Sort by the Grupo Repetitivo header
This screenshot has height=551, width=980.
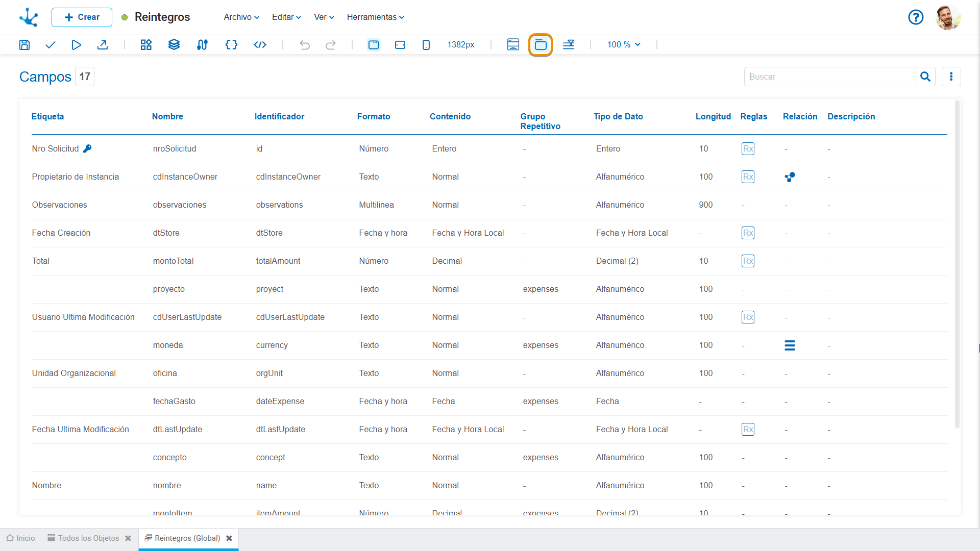pyautogui.click(x=540, y=121)
